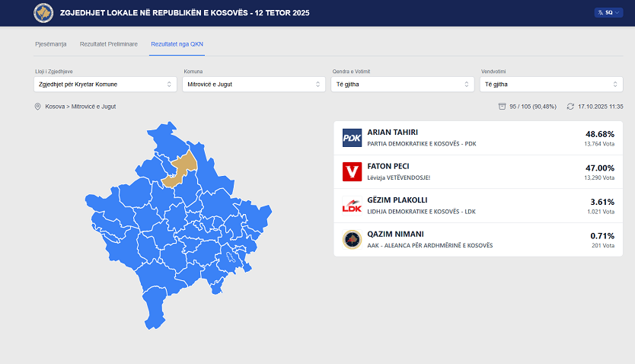Image resolution: width=635 pixels, height=364 pixels.
Task: Click the refresh icon beside timestamp
Action: 570,107
